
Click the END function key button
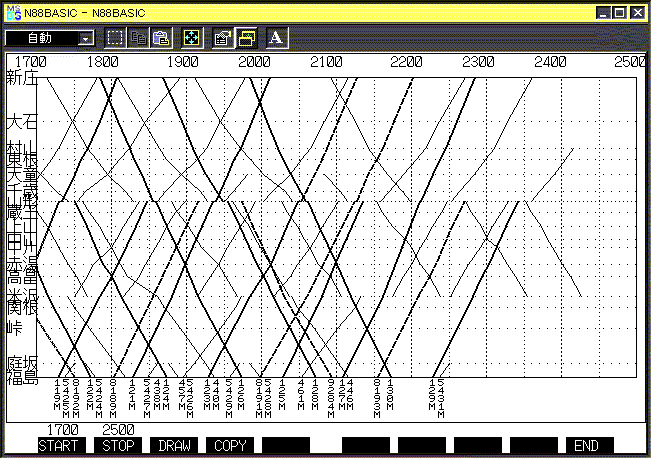point(589,445)
